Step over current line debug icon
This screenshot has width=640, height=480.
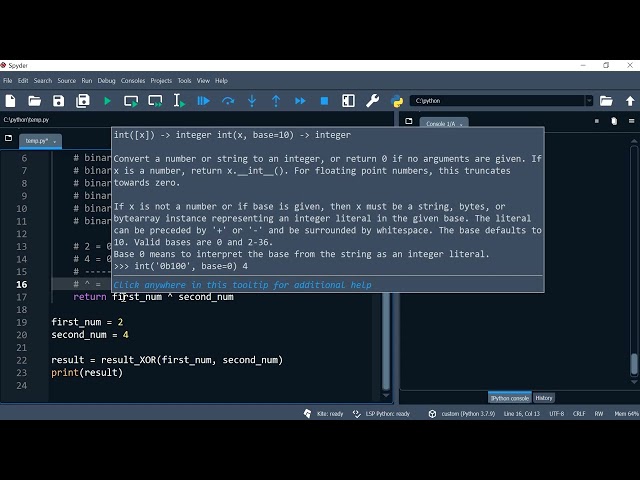228,101
